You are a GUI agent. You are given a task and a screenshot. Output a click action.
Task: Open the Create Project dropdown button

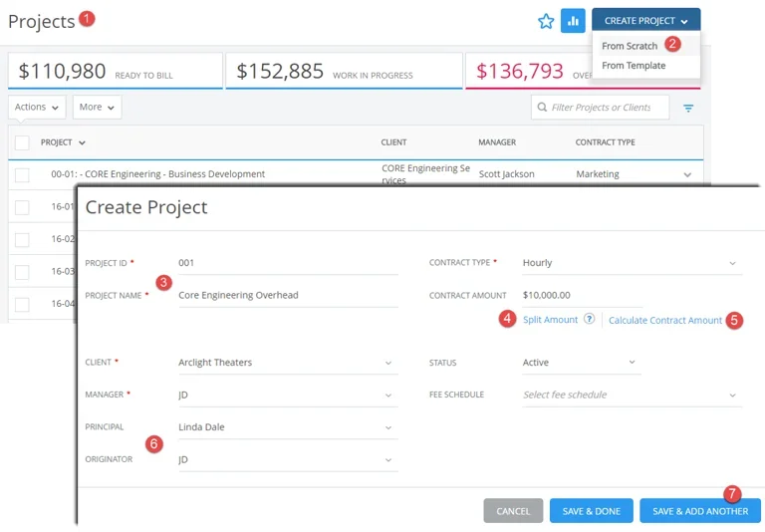[645, 21]
